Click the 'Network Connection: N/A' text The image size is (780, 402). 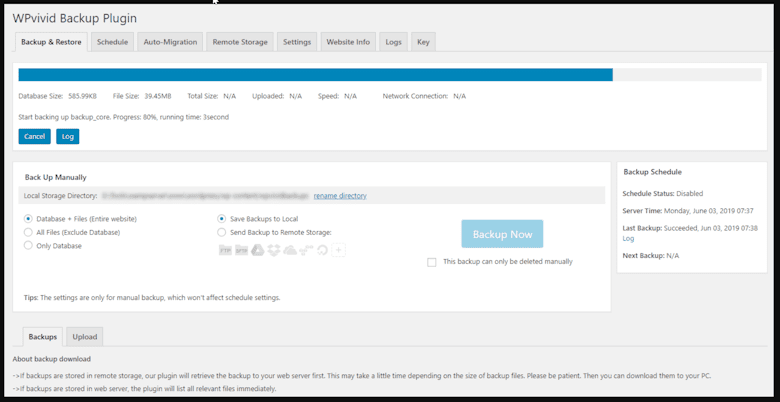pyautogui.click(x=424, y=96)
